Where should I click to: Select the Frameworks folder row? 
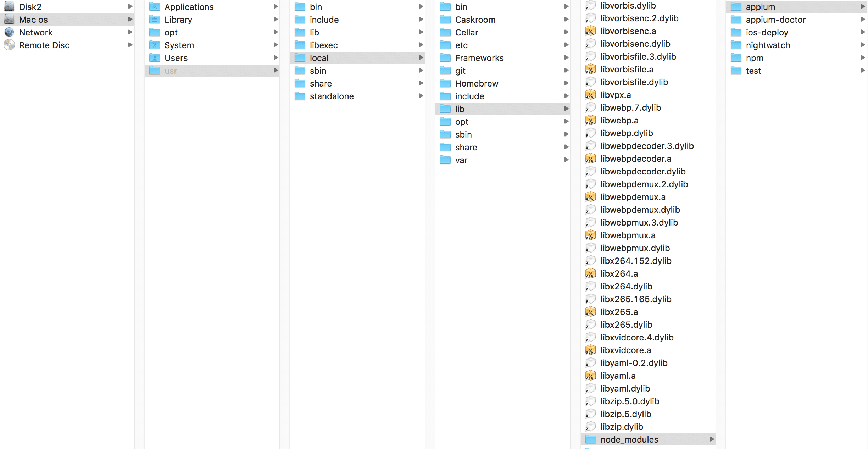[479, 58]
